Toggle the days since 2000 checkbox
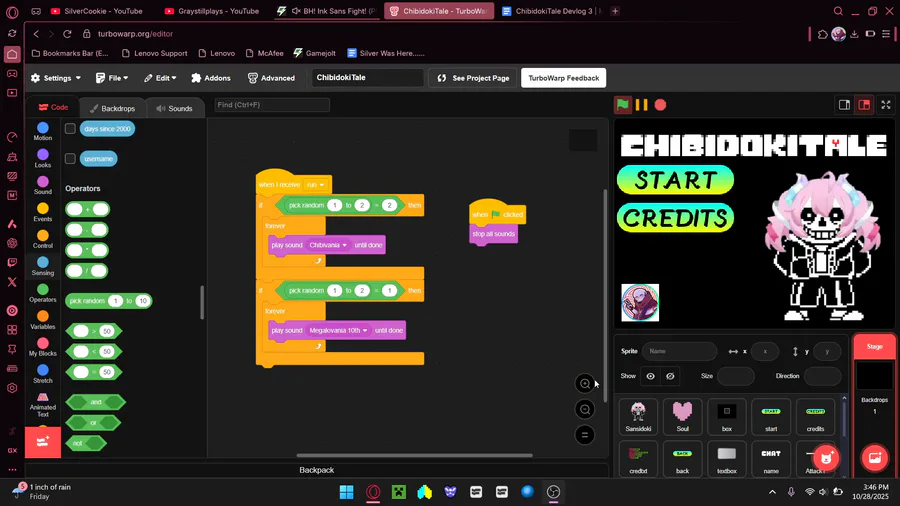The image size is (900, 506). coord(70,129)
